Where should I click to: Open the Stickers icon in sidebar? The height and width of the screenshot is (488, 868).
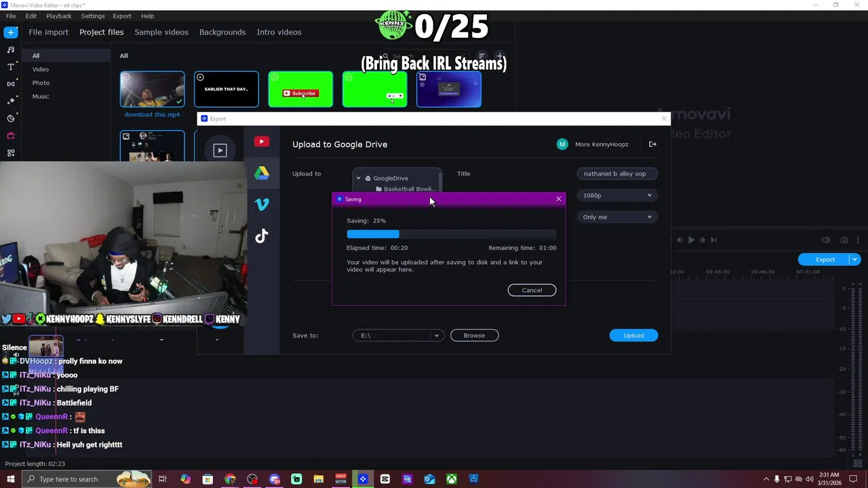[x=11, y=119]
